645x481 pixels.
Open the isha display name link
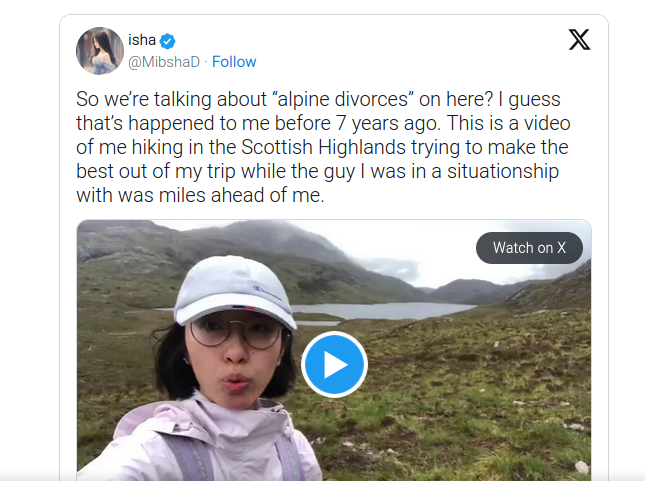tap(140, 40)
